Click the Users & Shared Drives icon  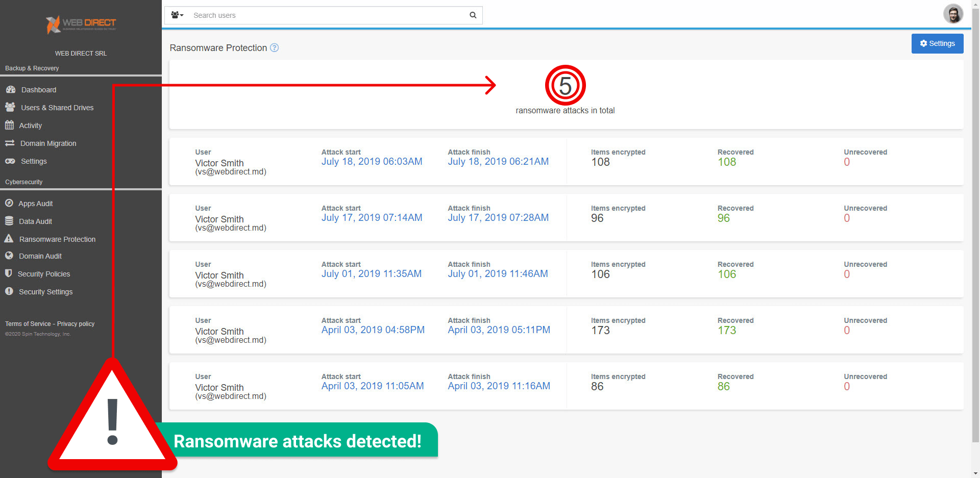click(10, 107)
